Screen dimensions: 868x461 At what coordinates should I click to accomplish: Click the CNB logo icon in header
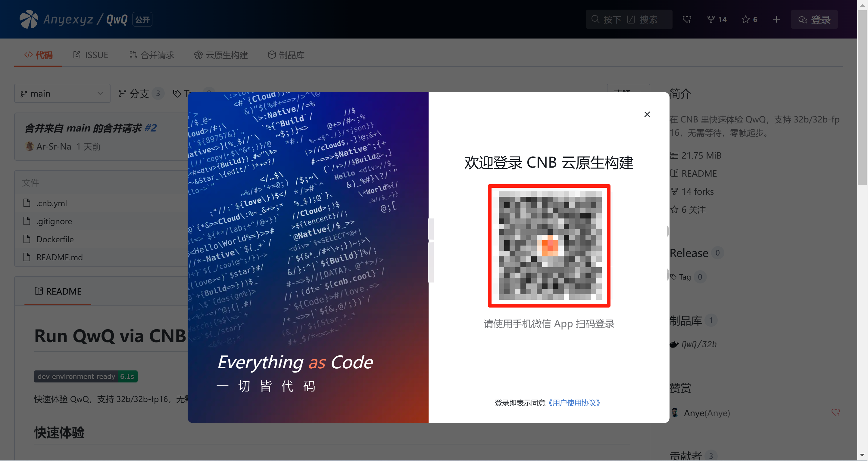tap(29, 19)
